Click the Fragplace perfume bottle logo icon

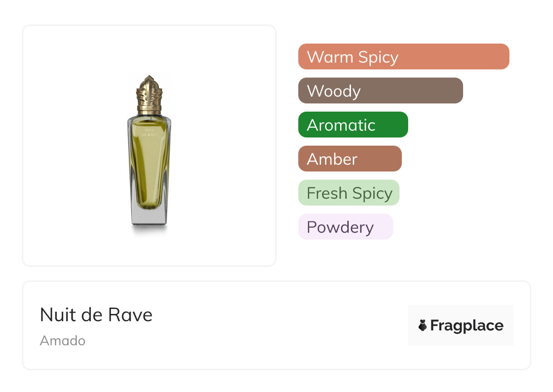(423, 325)
